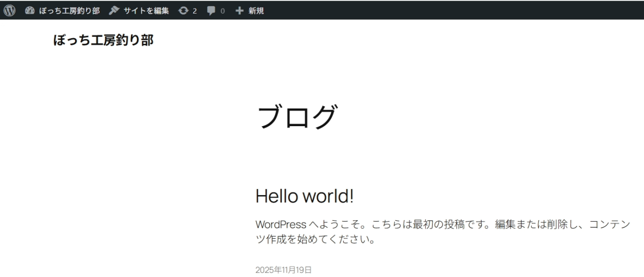Open the 新規 dropdown menu
The height and width of the screenshot is (277, 644).
256,11
